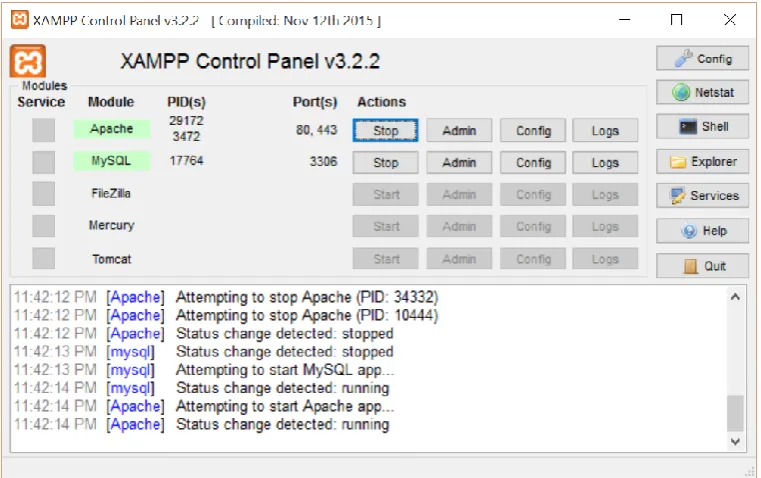761x478 pixels.
Task: Click MySQL PID 17764
Action: [186, 161]
